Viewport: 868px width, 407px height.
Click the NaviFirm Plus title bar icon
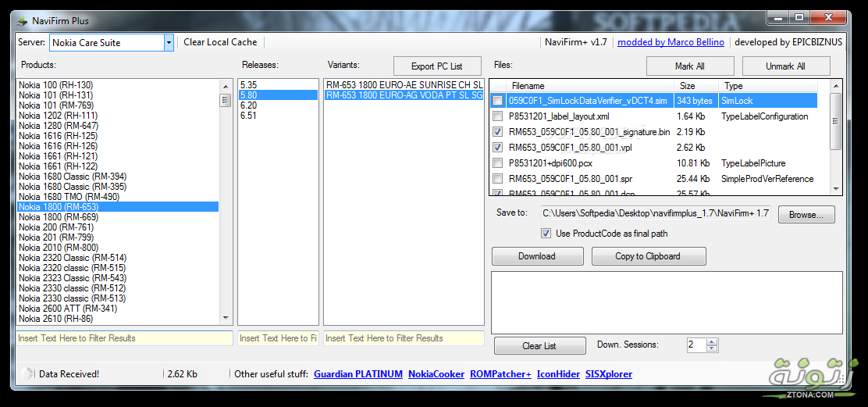click(x=22, y=21)
